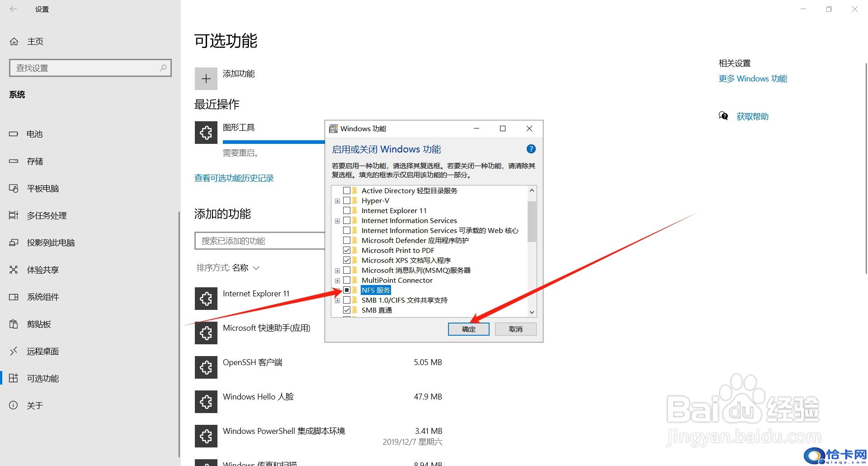This screenshot has height=466, width=868.
Task: Uncheck Microsoft Print to PDF
Action: 347,250
